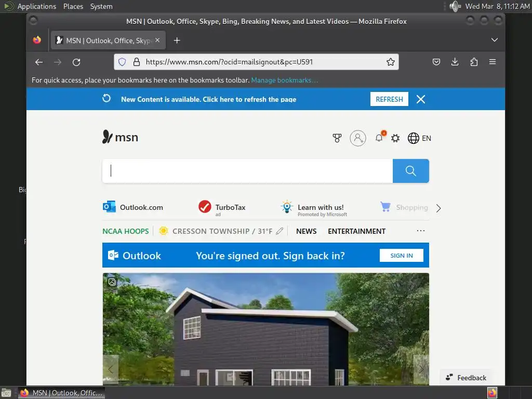Edit weather location with pencil icon

[280, 231]
